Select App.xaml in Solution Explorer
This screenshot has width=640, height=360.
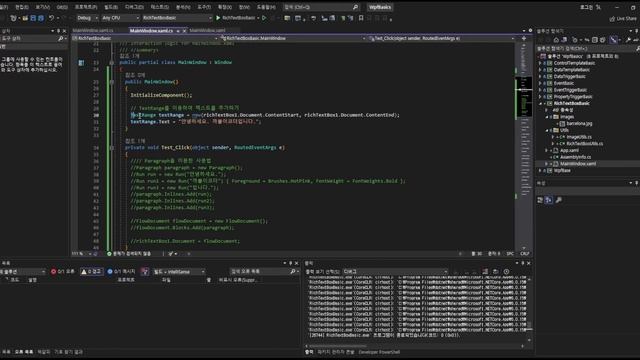tap(569, 151)
